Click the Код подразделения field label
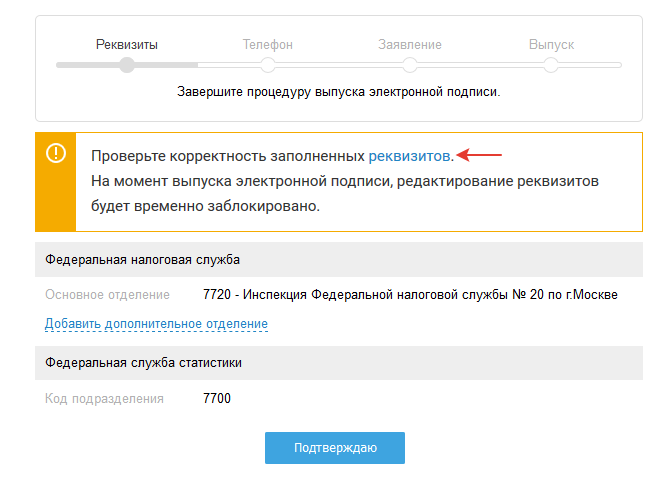Image resolution: width=663 pixels, height=481 pixels. 104,398
